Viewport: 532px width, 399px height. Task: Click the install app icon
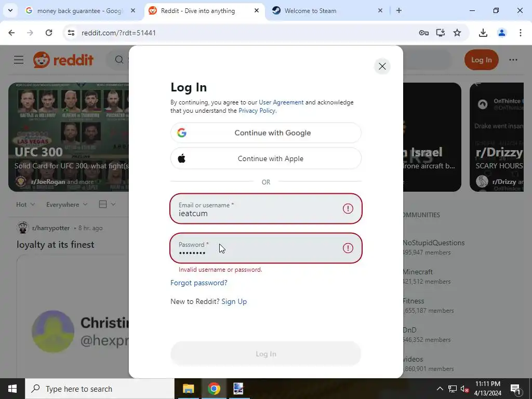tap(440, 33)
